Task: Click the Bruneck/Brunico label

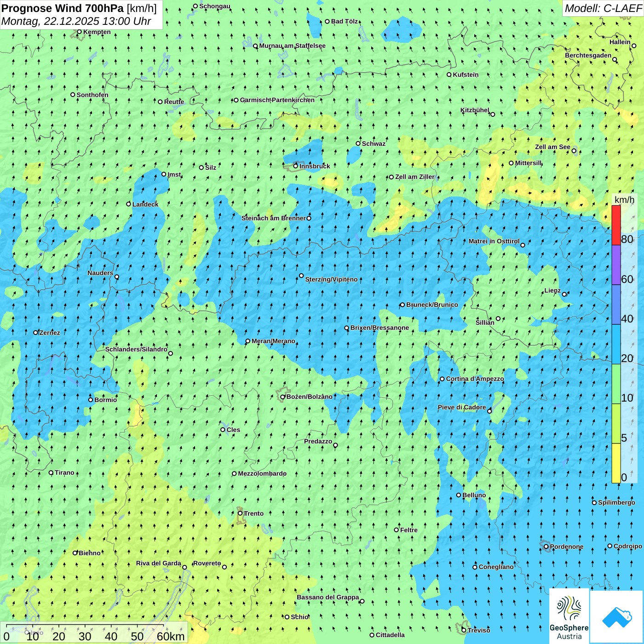Action: 432,305
